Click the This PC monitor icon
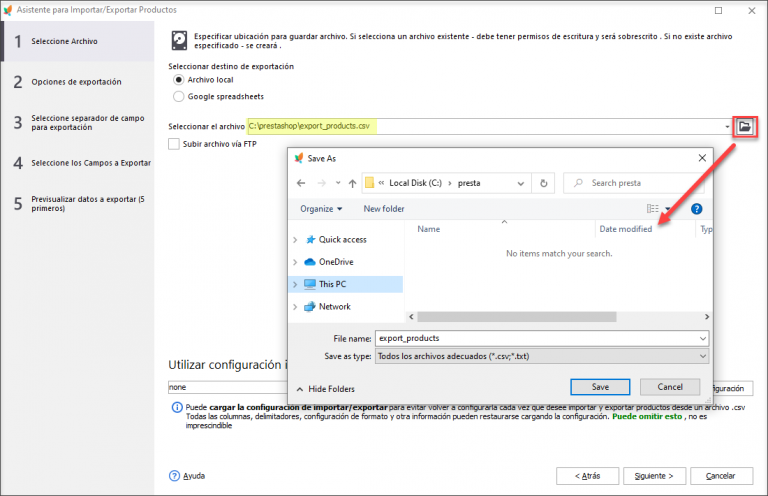 point(310,284)
